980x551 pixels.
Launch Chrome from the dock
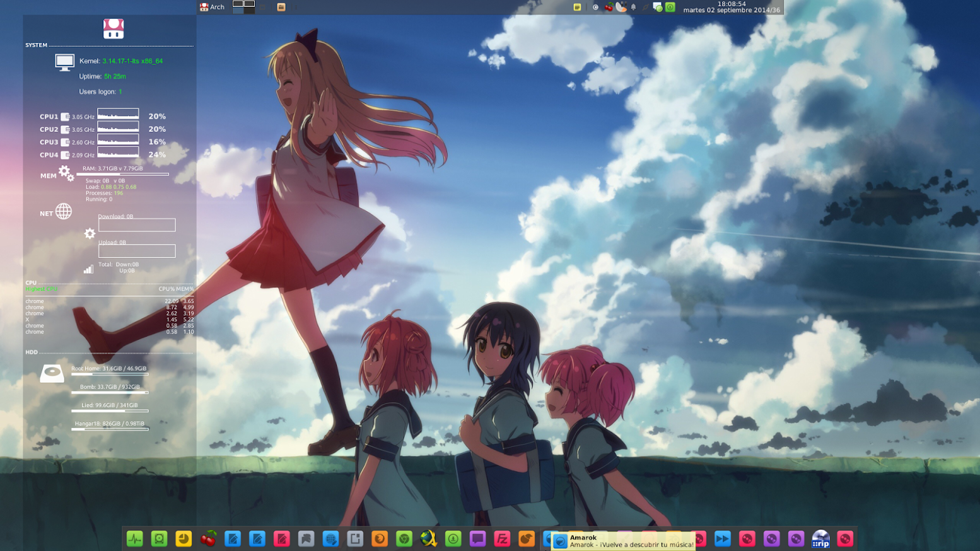tap(404, 538)
